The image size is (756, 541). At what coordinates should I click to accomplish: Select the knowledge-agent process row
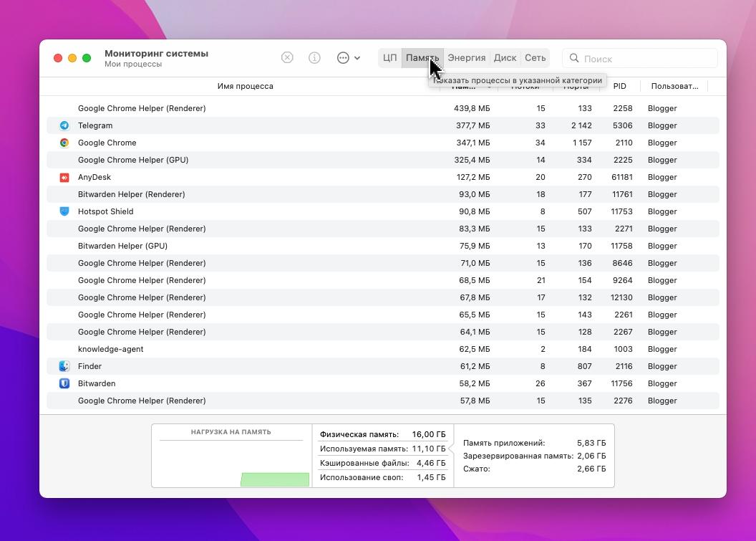(x=383, y=350)
